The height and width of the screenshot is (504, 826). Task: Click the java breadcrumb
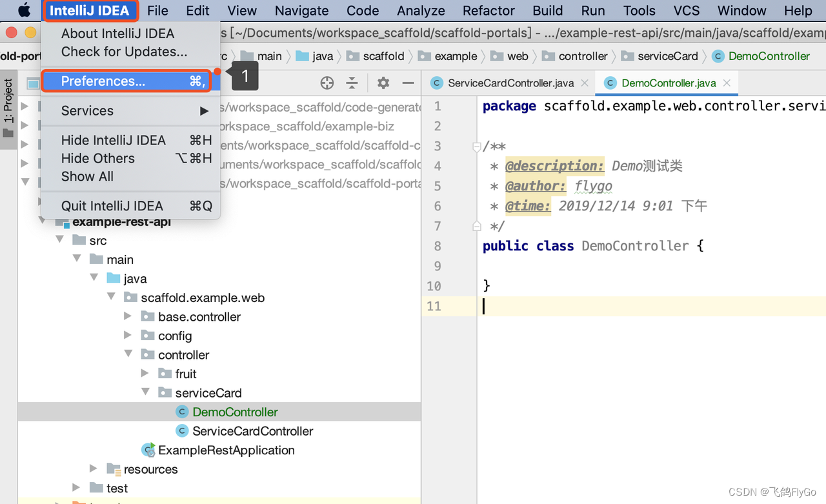[315, 57]
